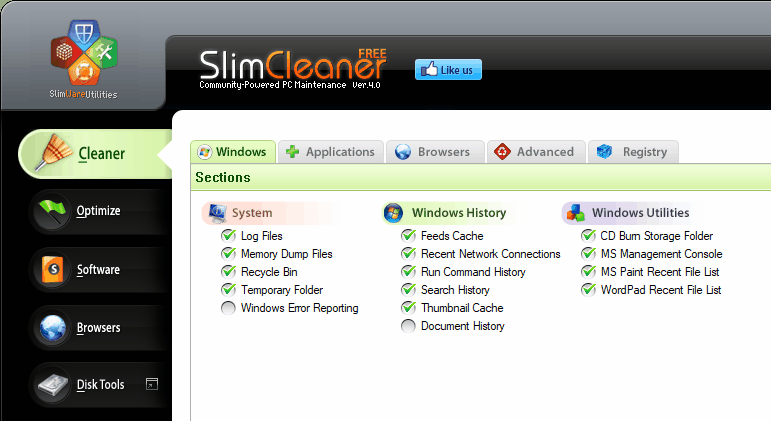Open the Optimize section label
The height and width of the screenshot is (421, 771).
(98, 211)
